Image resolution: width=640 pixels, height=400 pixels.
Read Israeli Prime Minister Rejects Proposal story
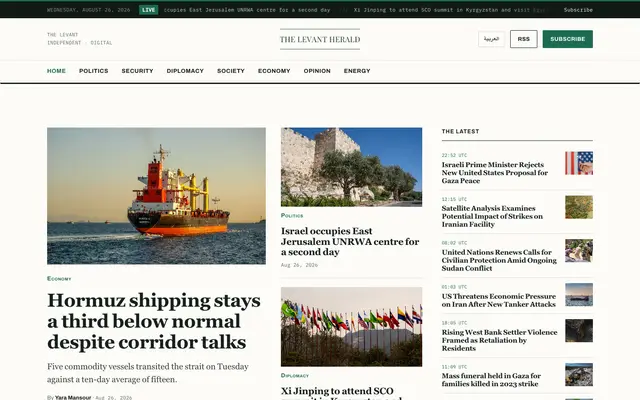tap(495, 173)
